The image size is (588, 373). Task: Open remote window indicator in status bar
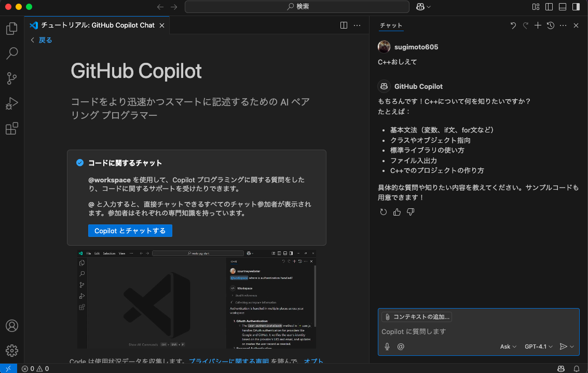pyautogui.click(x=8, y=368)
